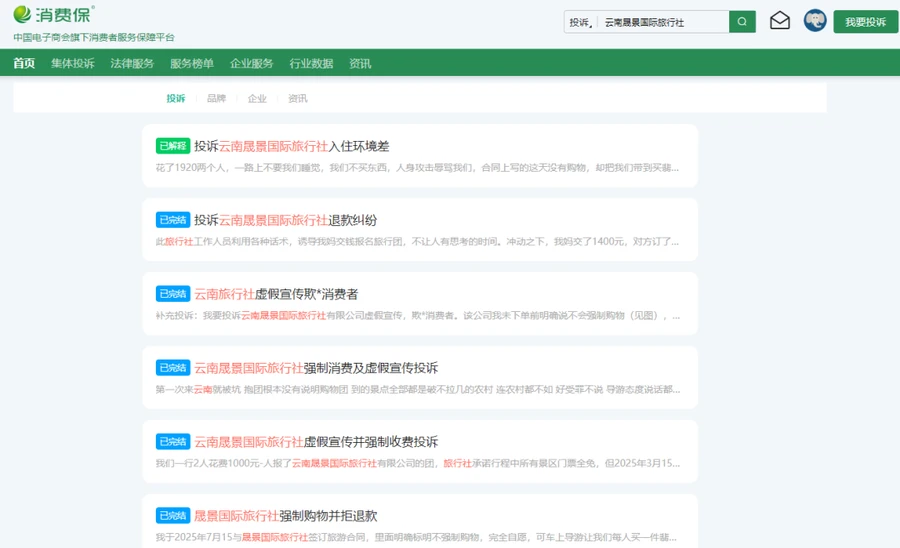This screenshot has height=548, width=900.
Task: Click summary text starting 补充投诉
Action: click(x=417, y=316)
